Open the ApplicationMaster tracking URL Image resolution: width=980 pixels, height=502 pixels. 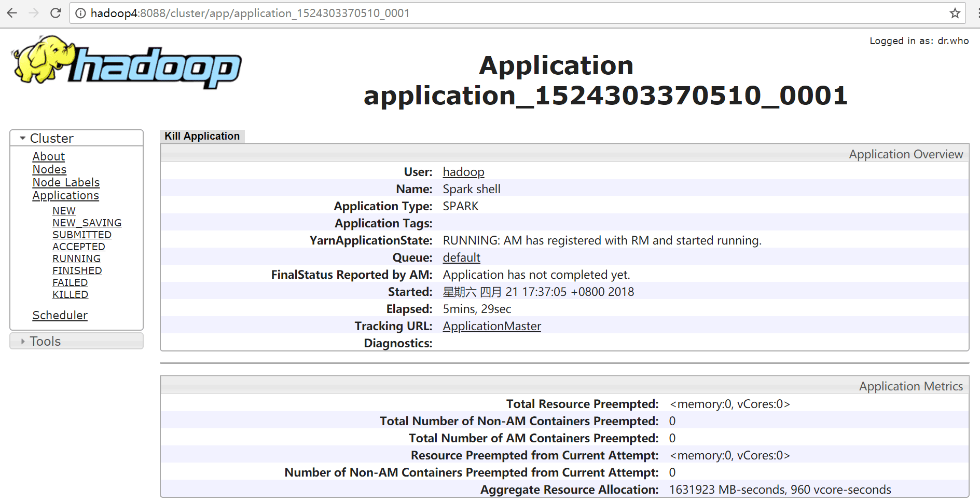(492, 326)
